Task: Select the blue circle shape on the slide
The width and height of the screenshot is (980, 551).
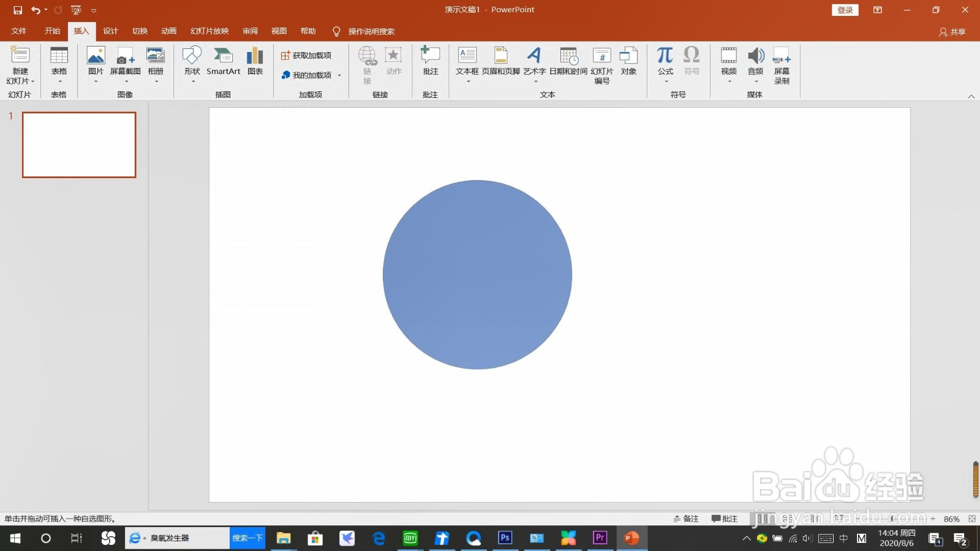Action: pos(477,274)
